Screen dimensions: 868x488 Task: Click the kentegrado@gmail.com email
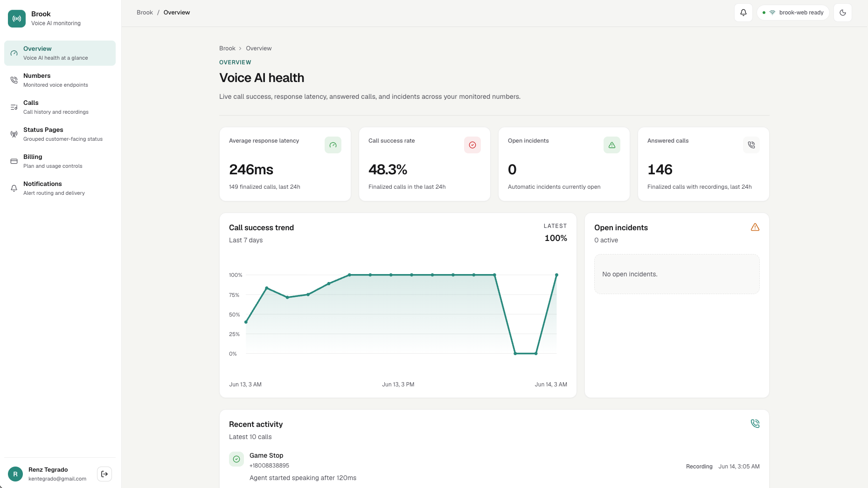point(57,479)
